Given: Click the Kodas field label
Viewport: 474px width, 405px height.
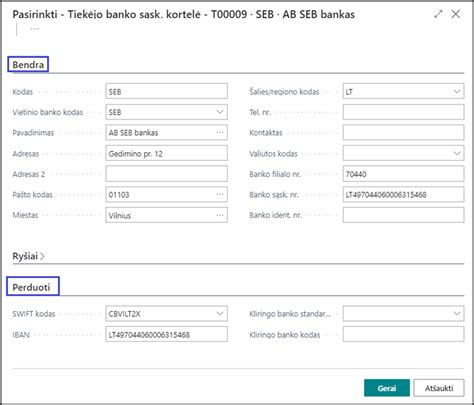Looking at the screenshot, I should click(23, 92).
